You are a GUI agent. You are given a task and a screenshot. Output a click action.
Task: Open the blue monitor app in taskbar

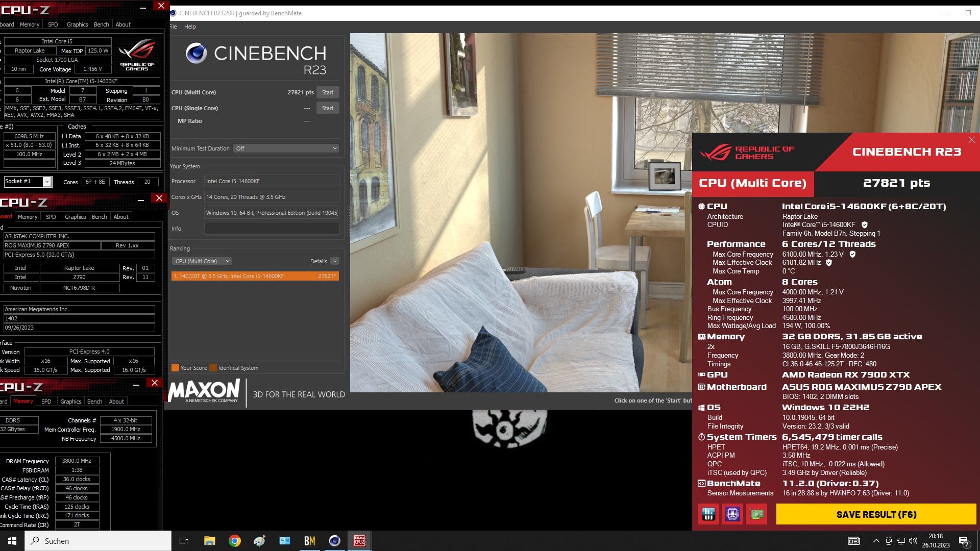(284, 541)
